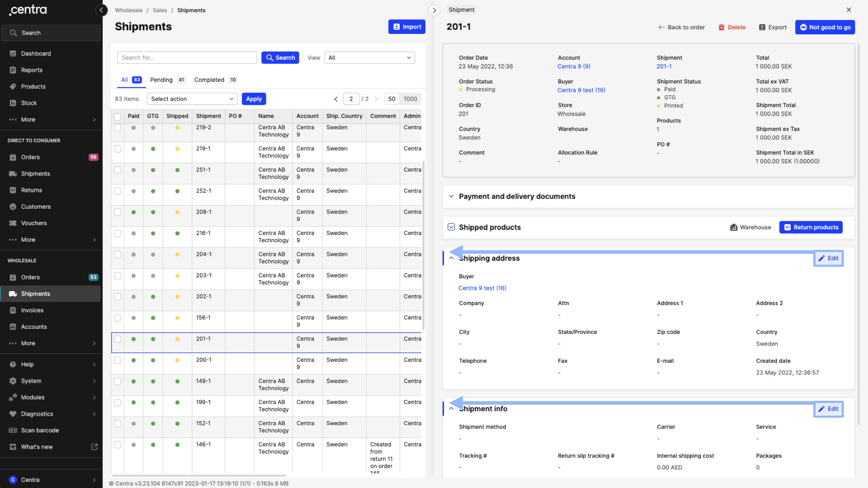Click the Import button
The height and width of the screenshot is (488, 868).
tap(407, 27)
